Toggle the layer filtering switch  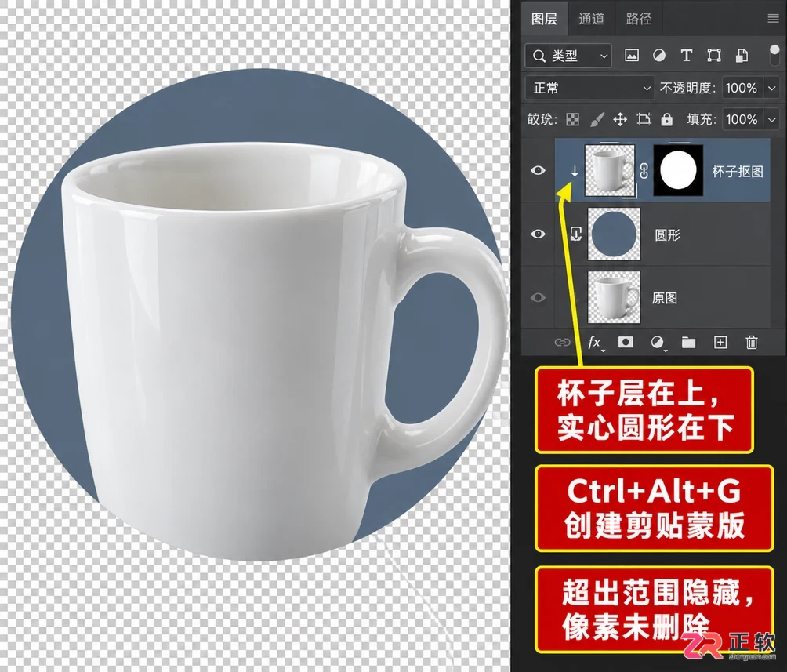point(774,55)
